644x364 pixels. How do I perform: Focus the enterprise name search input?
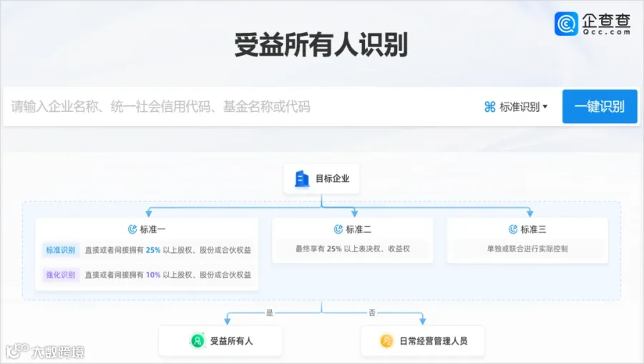(x=243, y=107)
